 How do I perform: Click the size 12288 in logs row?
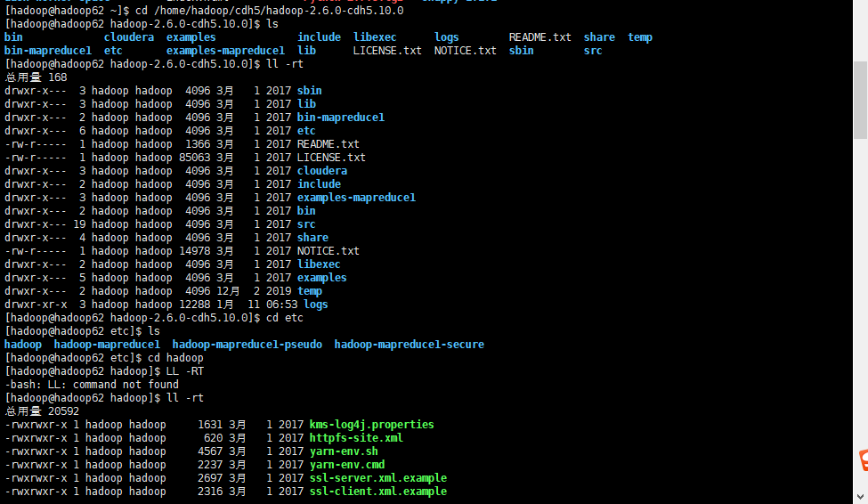coord(194,305)
